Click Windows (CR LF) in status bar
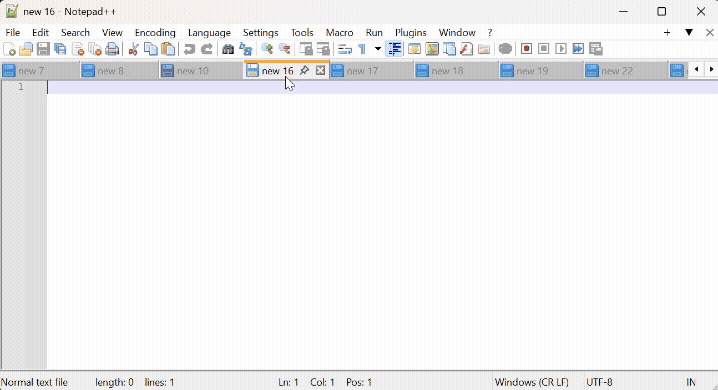Image resolution: width=718 pixels, height=390 pixels. 532,382
